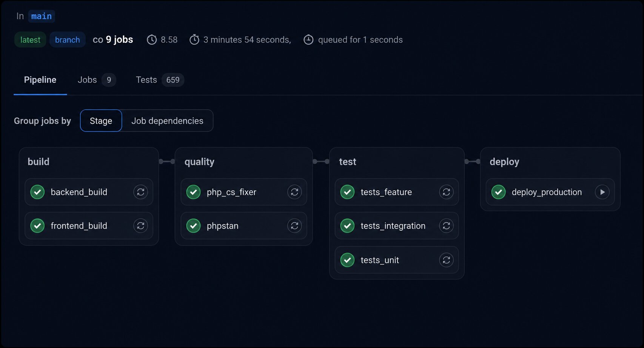Viewport: 644px width, 348px height.
Task: Retry the phpstan job
Action: tap(294, 226)
